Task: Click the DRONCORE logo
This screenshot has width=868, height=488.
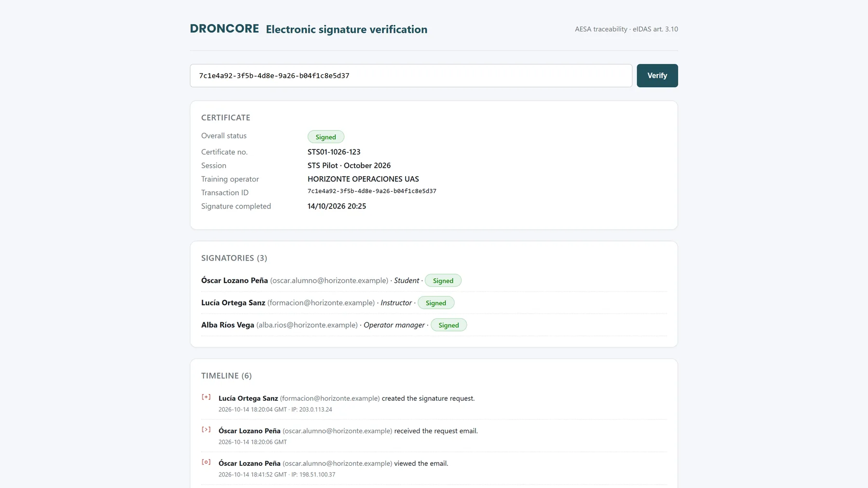Action: pos(224,29)
